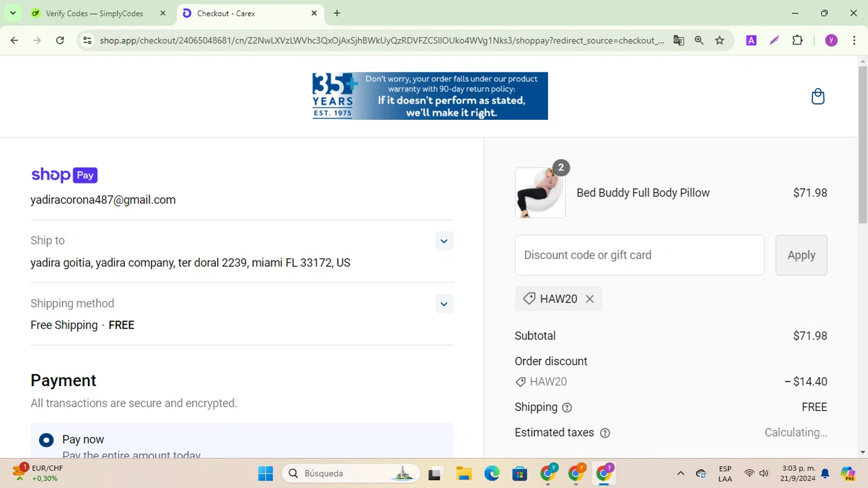Viewport: 868px width, 488px height.
Task: Click the page vertical scrollbar
Action: point(863,145)
